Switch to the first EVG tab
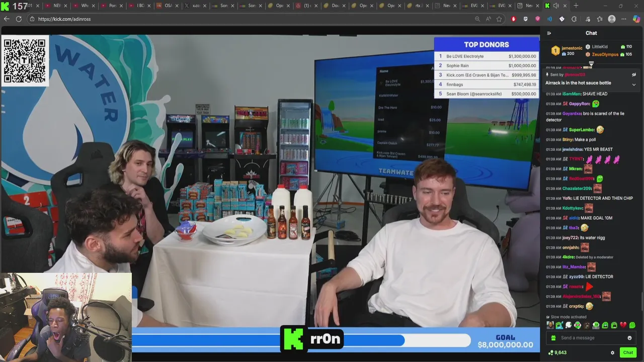This screenshot has width=644, height=362. coord(473,6)
